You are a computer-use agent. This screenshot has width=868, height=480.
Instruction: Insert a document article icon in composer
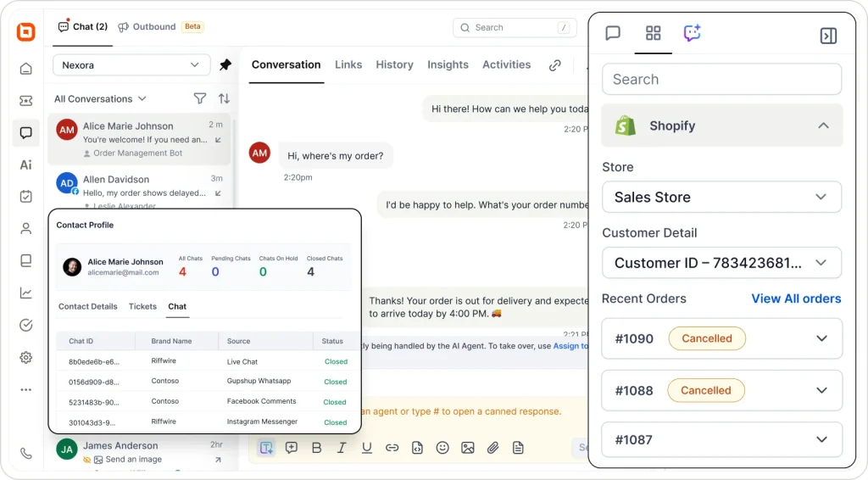pos(518,447)
